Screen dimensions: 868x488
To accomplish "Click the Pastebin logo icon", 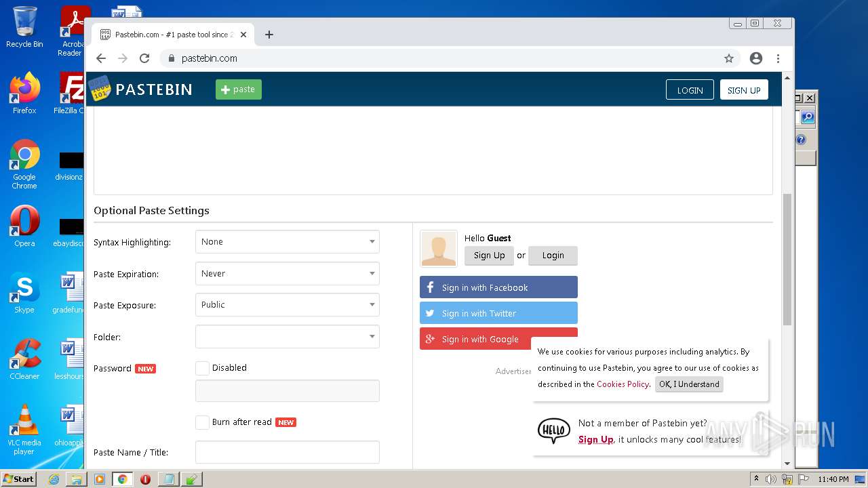I will click(100, 89).
